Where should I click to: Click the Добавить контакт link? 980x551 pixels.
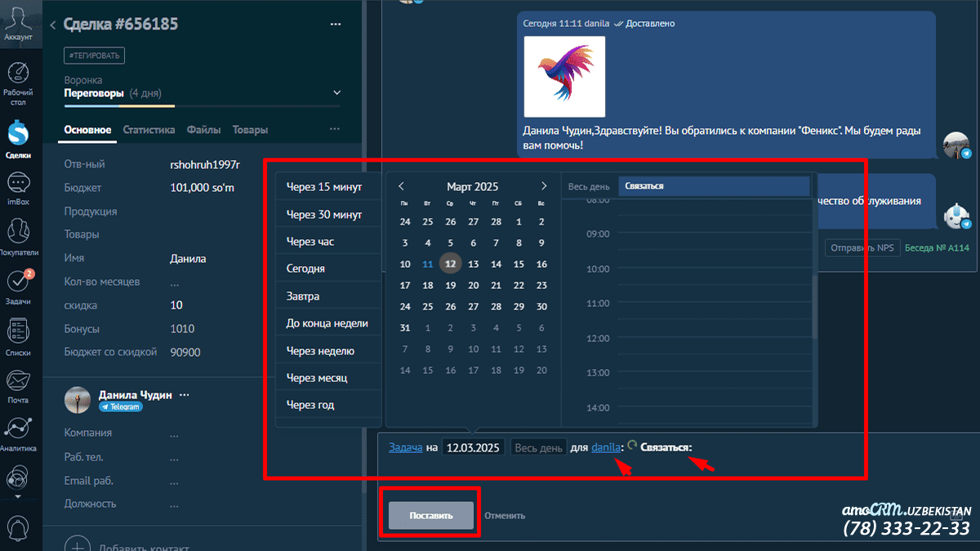pyautogui.click(x=144, y=548)
